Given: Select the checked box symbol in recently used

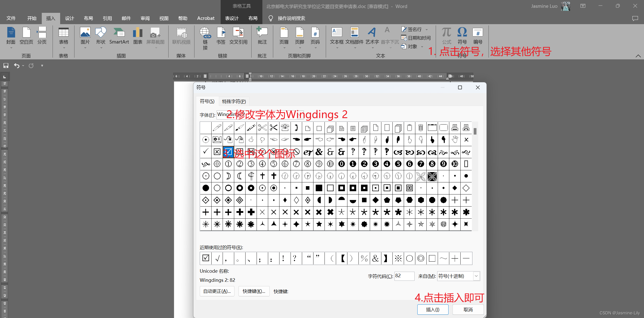Looking at the screenshot, I should pos(206,258).
